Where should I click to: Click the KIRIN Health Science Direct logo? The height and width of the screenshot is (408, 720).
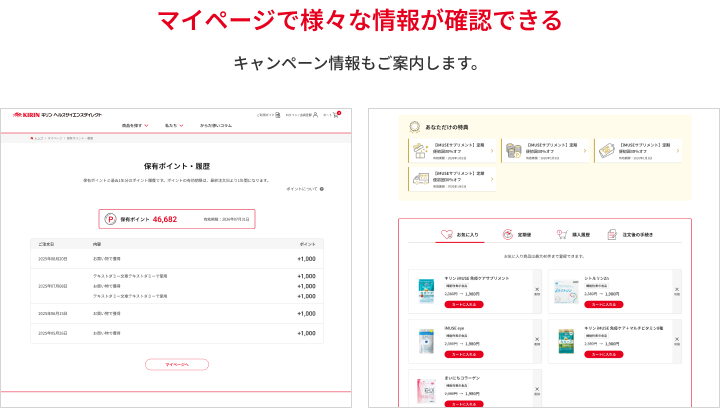pos(57,115)
